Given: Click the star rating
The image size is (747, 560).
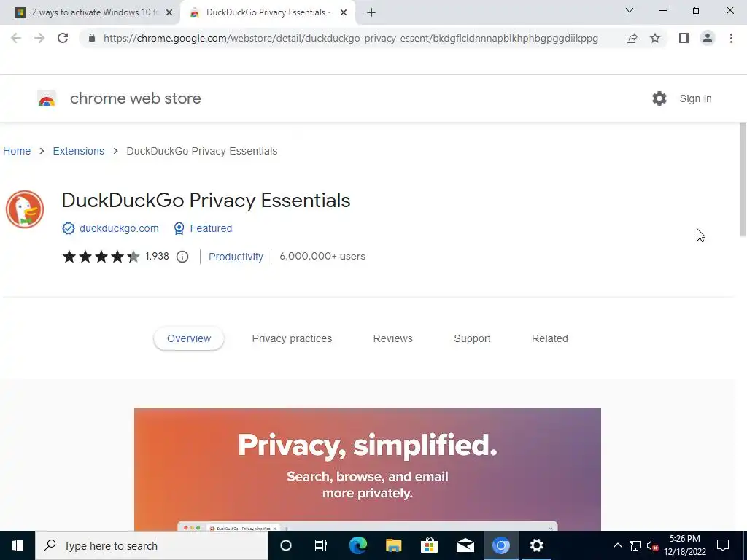Looking at the screenshot, I should point(101,257).
